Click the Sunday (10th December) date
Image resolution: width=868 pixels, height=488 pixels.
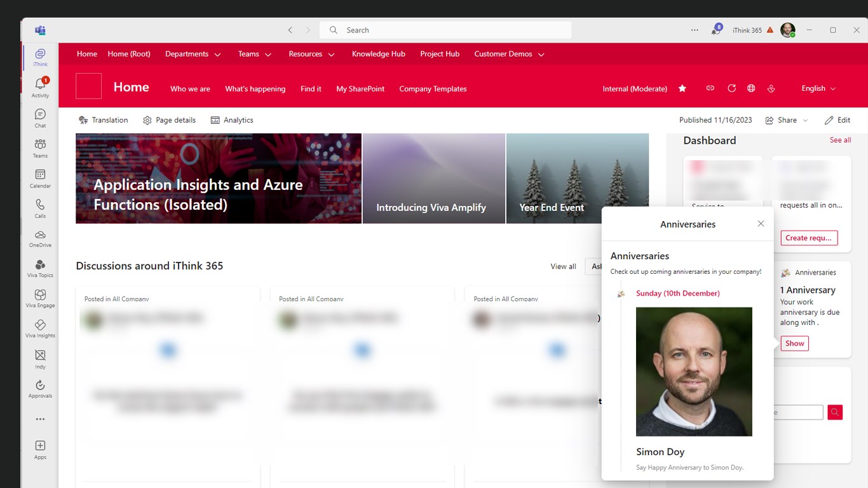tap(678, 293)
